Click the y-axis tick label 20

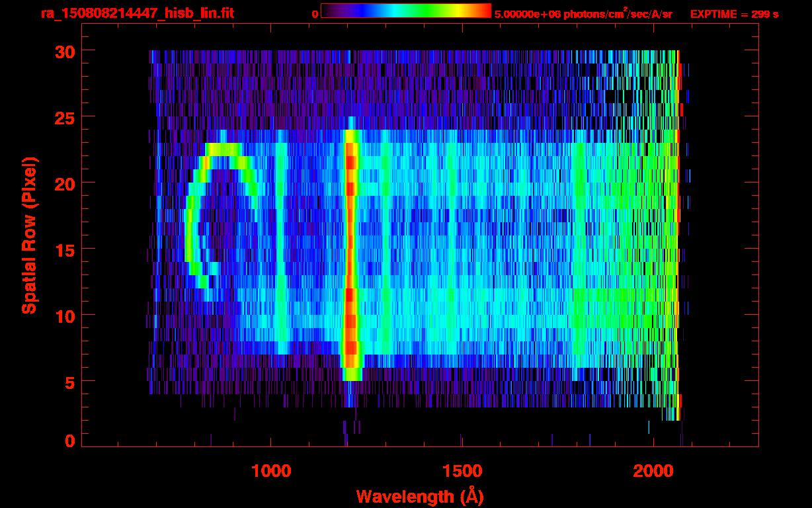click(64, 183)
